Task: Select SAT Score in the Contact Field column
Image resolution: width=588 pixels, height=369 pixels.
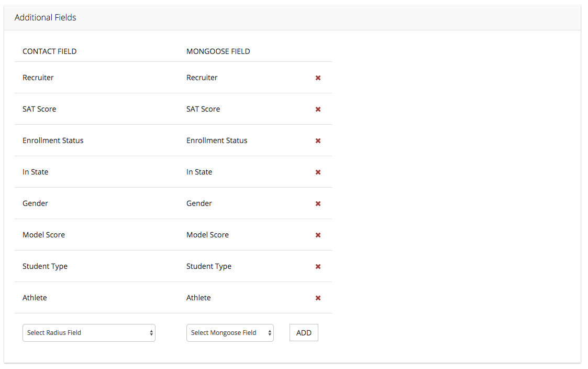Action: click(x=39, y=109)
